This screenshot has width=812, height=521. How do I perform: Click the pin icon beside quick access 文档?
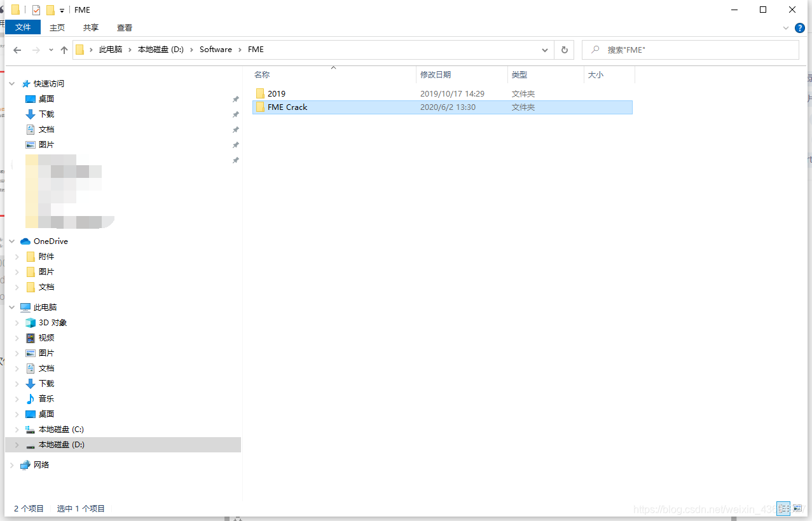pos(235,130)
